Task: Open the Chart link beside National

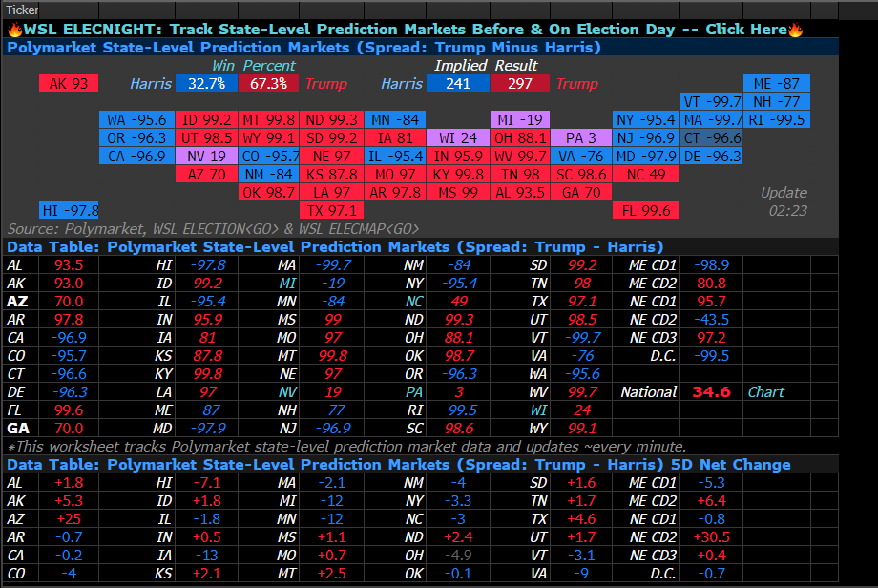Action: click(x=765, y=392)
